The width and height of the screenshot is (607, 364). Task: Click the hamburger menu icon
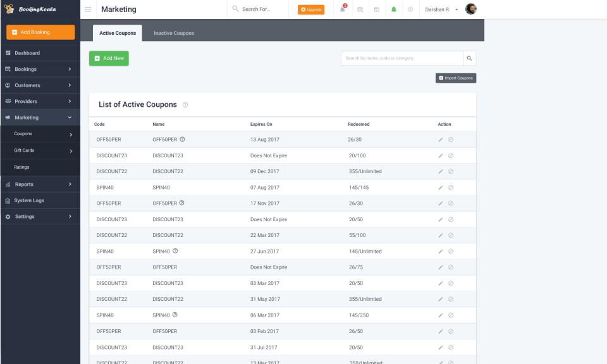88,9
